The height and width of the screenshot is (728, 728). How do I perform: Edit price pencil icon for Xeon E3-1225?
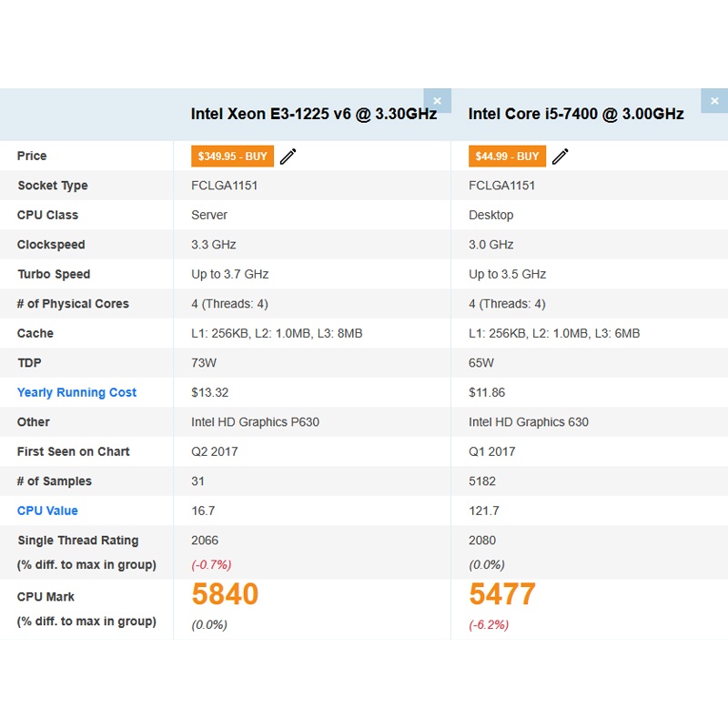click(288, 157)
